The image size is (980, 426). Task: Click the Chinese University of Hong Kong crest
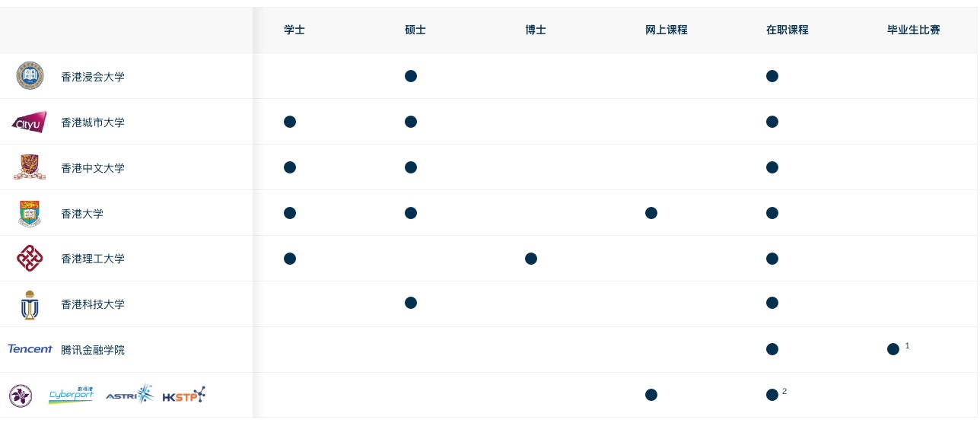click(x=30, y=167)
